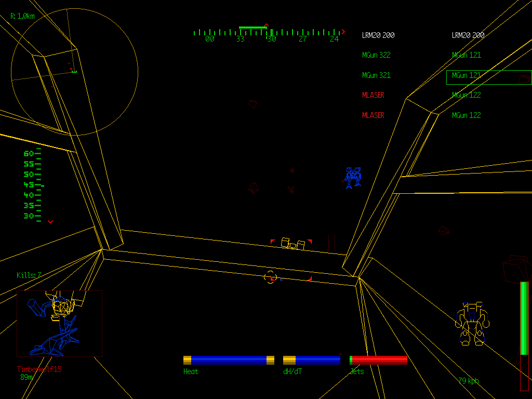532x399 pixels.
Task: Click the red chevron below the pitch ladder
Action: point(50,222)
